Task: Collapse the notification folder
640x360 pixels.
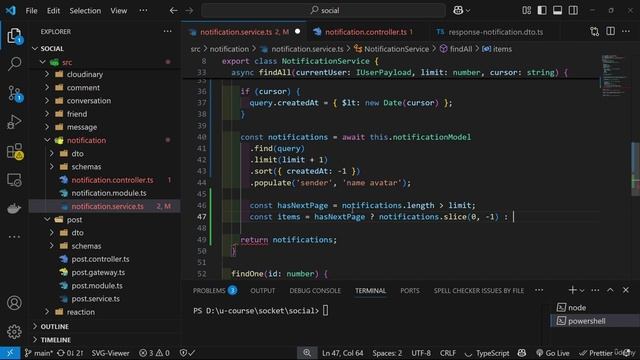Action: (47, 140)
